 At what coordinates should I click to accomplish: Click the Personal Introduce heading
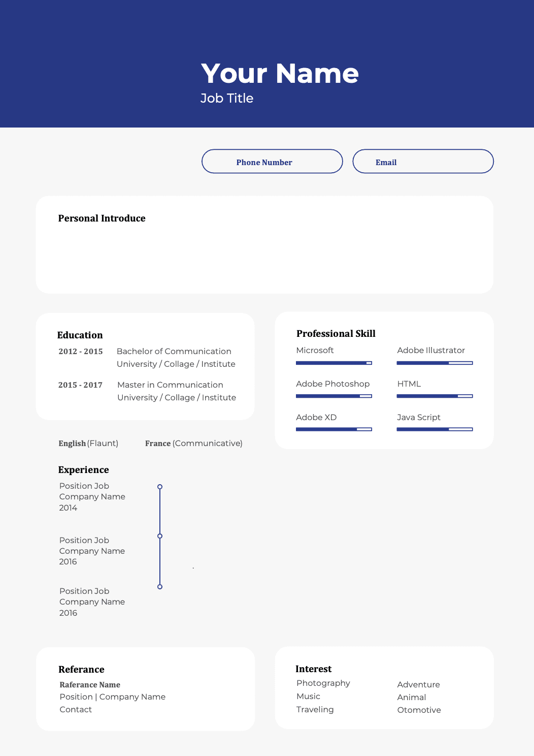pos(102,218)
